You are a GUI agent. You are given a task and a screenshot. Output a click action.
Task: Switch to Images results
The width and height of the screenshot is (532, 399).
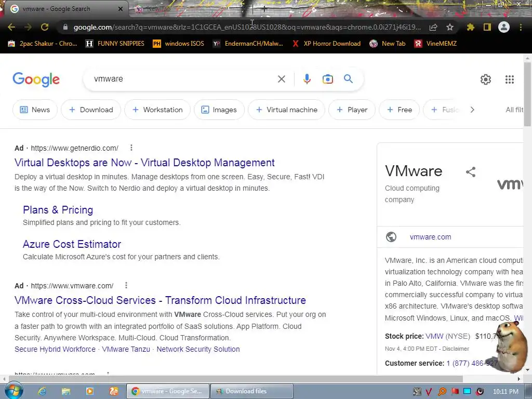(x=219, y=110)
